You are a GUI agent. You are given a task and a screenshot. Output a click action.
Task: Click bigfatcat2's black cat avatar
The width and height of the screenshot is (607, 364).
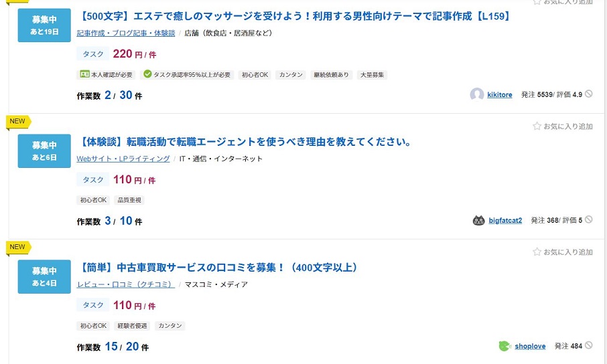pyautogui.click(x=479, y=221)
